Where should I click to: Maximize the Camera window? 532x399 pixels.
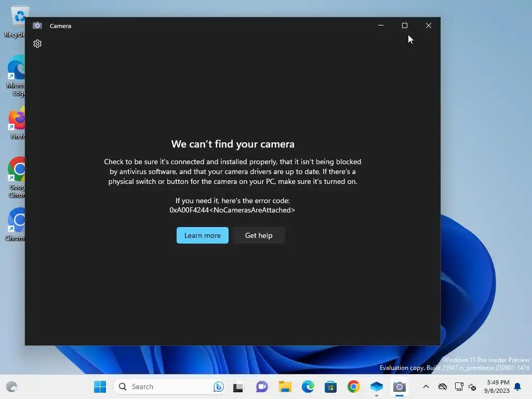coord(404,25)
